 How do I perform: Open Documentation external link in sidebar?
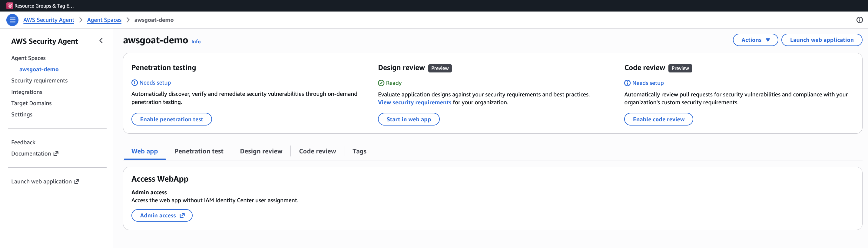(x=35, y=153)
